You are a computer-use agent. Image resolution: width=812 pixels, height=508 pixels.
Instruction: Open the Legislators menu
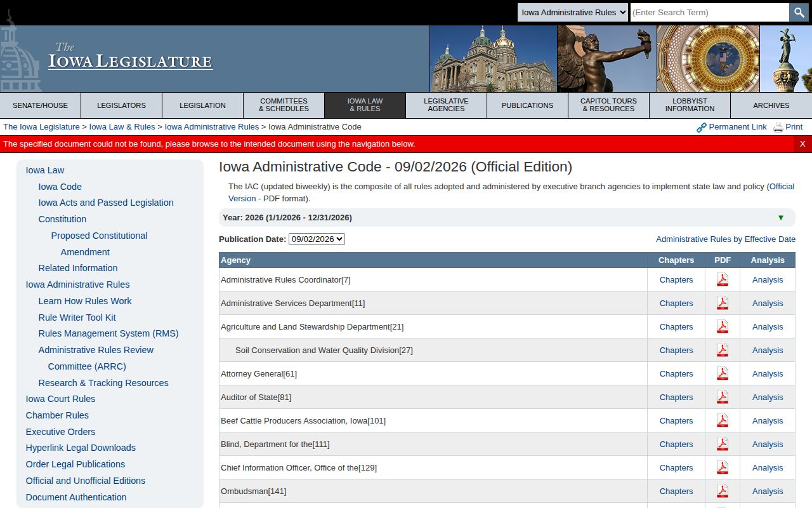pyautogui.click(x=121, y=105)
